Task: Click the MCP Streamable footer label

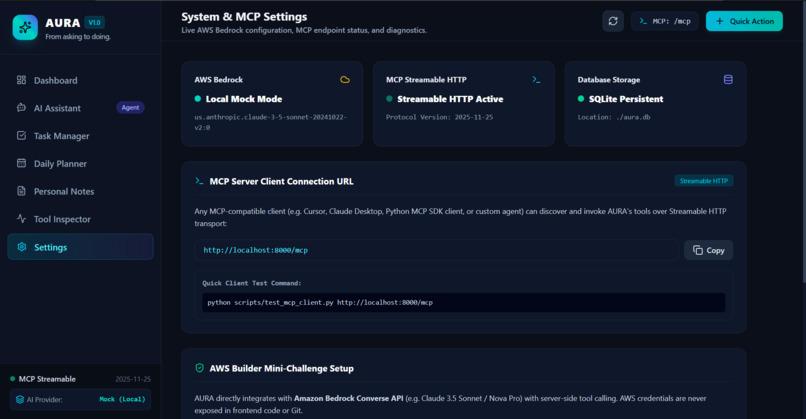Action: click(x=47, y=379)
